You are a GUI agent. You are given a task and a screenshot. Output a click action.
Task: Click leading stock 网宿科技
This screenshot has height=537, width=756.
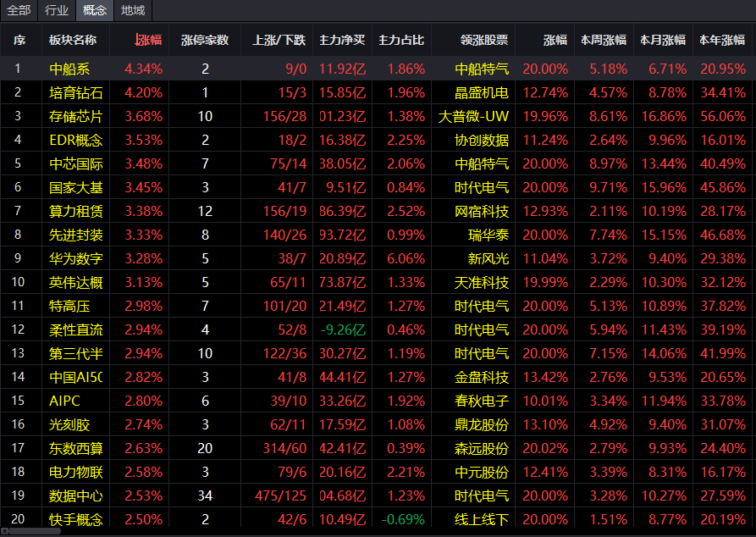pos(482,211)
